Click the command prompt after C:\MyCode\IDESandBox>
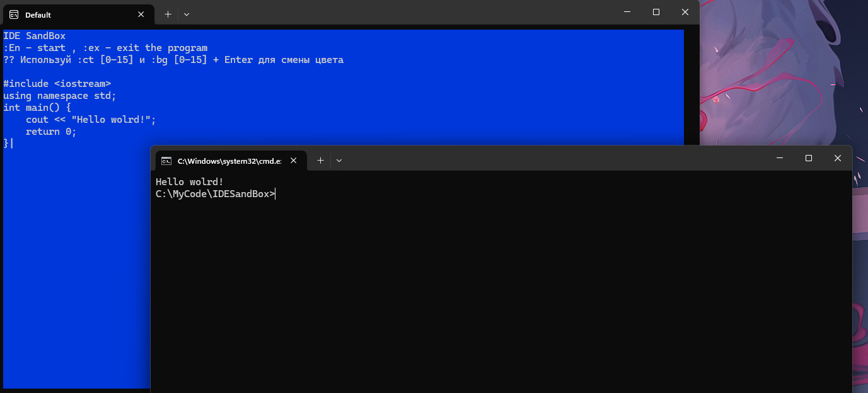This screenshot has width=868, height=393. click(275, 193)
